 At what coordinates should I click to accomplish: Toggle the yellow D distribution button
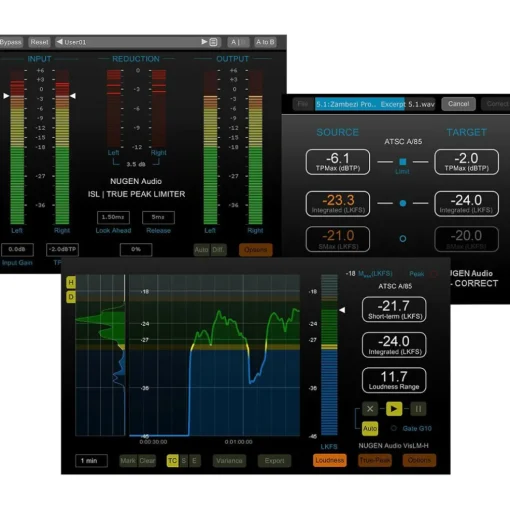pyautogui.click(x=71, y=297)
